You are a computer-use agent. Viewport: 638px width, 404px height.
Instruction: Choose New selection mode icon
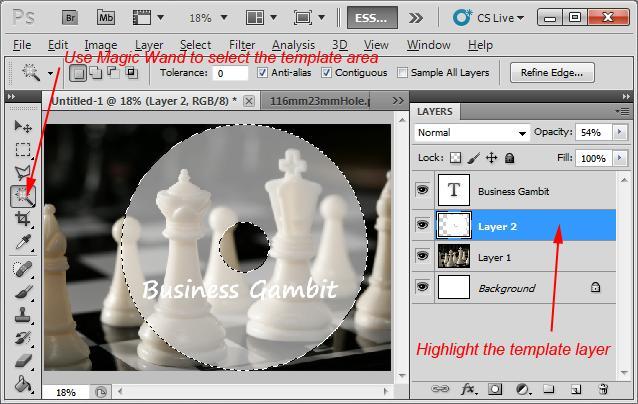[x=78, y=73]
